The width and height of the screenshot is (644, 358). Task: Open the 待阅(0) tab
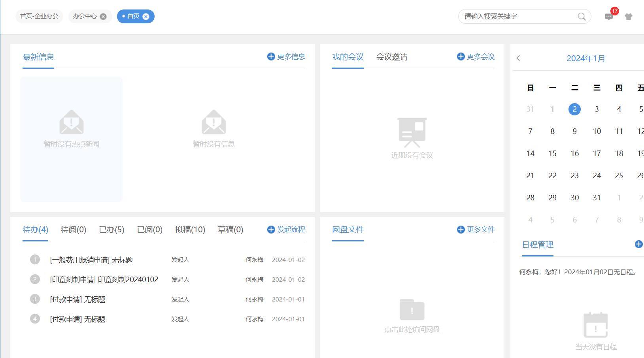73,230
